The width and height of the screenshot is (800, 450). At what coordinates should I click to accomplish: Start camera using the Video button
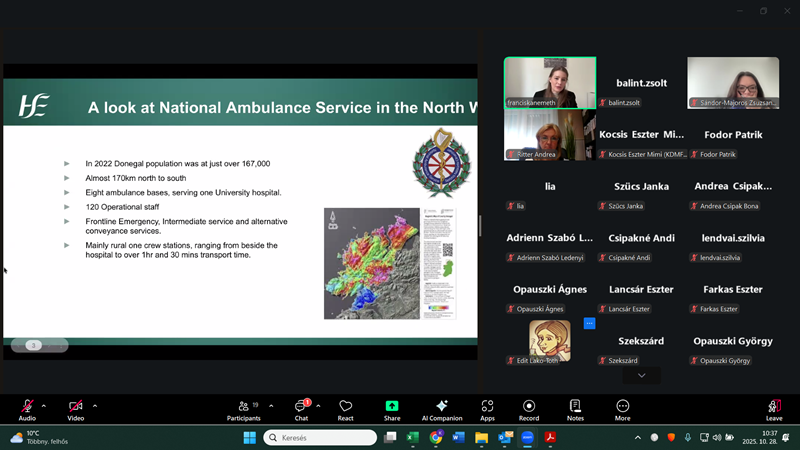tap(75, 408)
